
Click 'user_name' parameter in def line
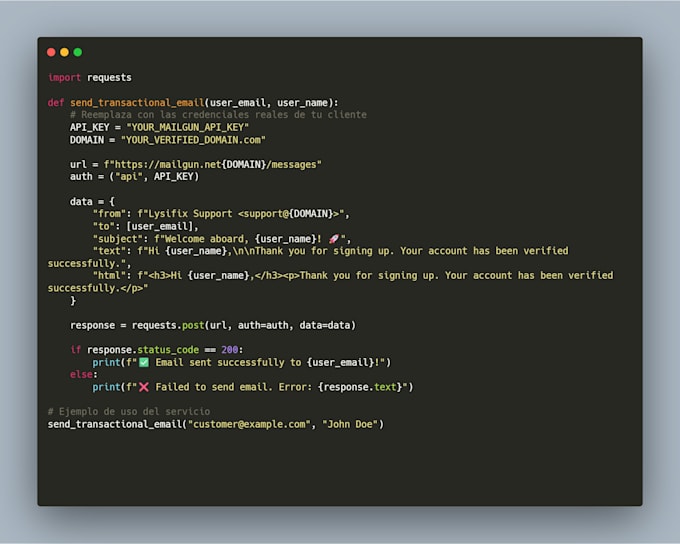click(x=302, y=103)
